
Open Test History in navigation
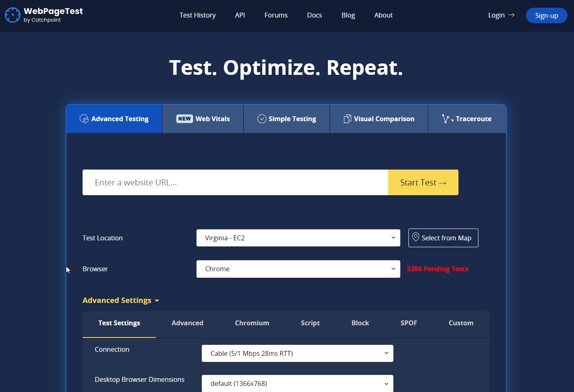pos(197,15)
